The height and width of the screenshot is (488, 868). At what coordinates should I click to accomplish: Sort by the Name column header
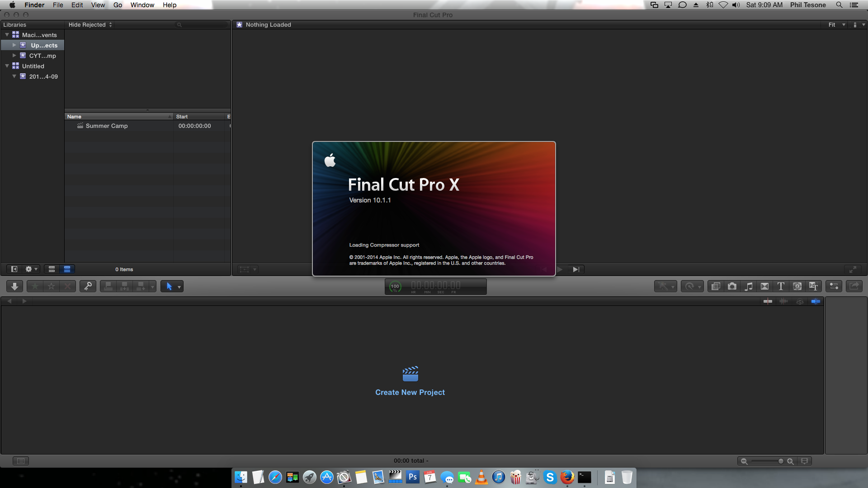click(119, 117)
